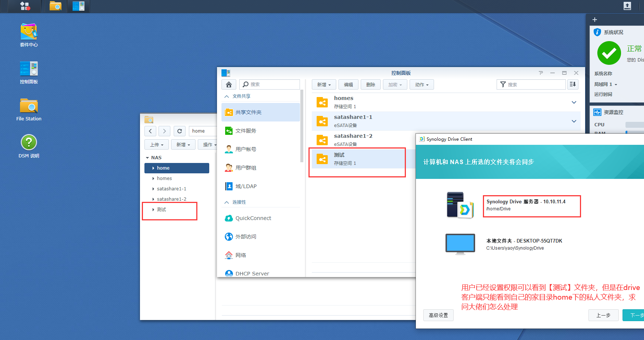The width and height of the screenshot is (644, 340).
Task: Select the home folder in tree
Action: tap(177, 168)
